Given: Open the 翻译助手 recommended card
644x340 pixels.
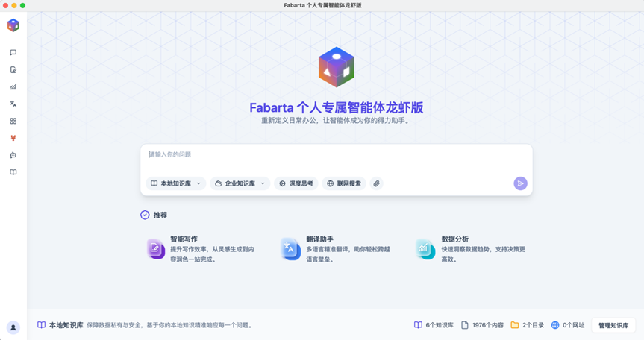Looking at the screenshot, I should click(x=336, y=249).
